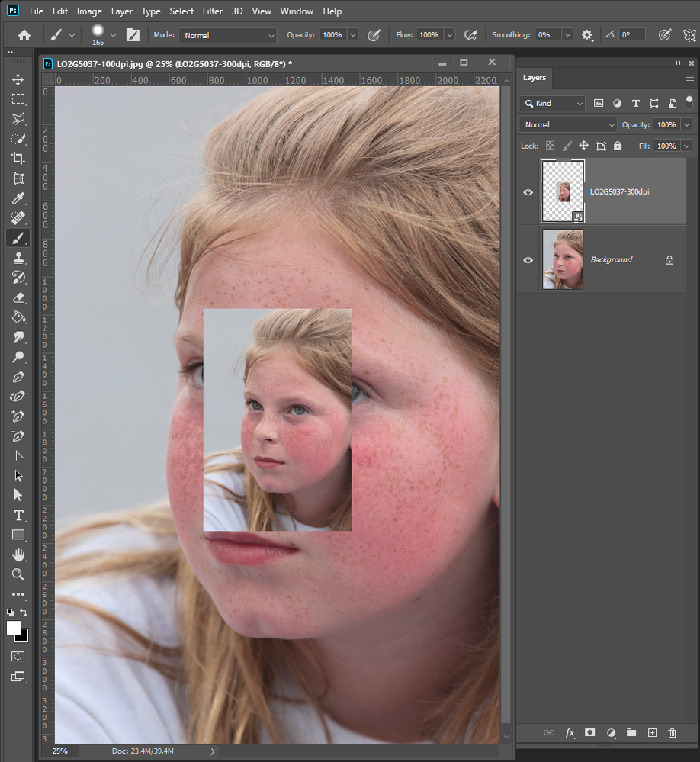Select the Horizontal Type tool
Image resolution: width=700 pixels, height=762 pixels.
click(x=18, y=515)
